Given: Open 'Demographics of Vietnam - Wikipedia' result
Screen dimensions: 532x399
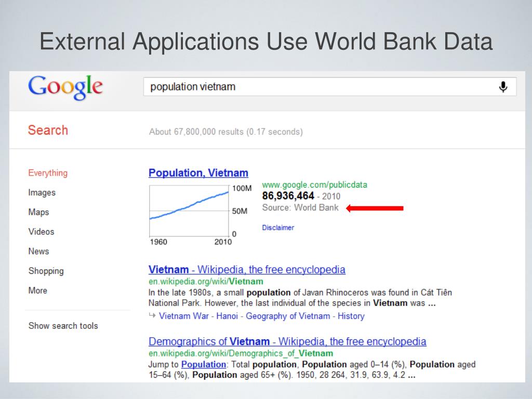Looking at the screenshot, I should click(x=287, y=342).
